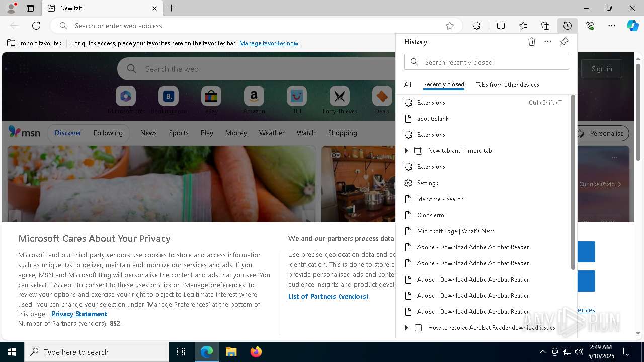Click the msn logo

24,132
